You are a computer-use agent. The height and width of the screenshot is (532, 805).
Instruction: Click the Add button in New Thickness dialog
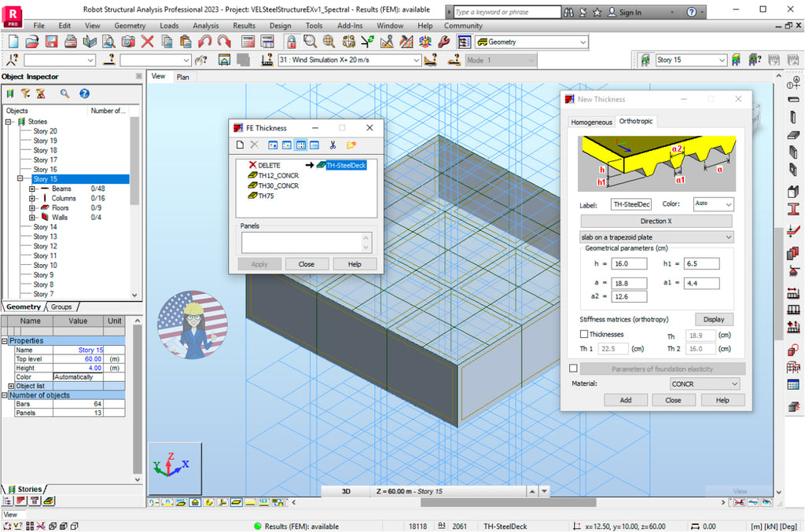[x=626, y=399]
